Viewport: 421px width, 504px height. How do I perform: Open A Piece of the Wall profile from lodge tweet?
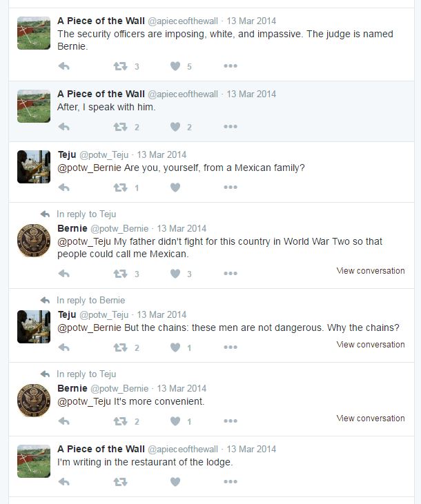[101, 449]
